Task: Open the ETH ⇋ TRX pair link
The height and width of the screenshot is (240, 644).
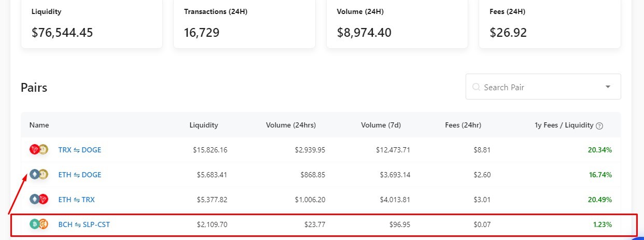Action: pyautogui.click(x=77, y=200)
